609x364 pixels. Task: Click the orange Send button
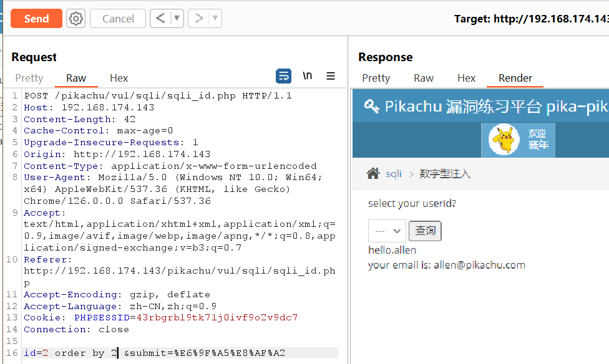tap(37, 19)
